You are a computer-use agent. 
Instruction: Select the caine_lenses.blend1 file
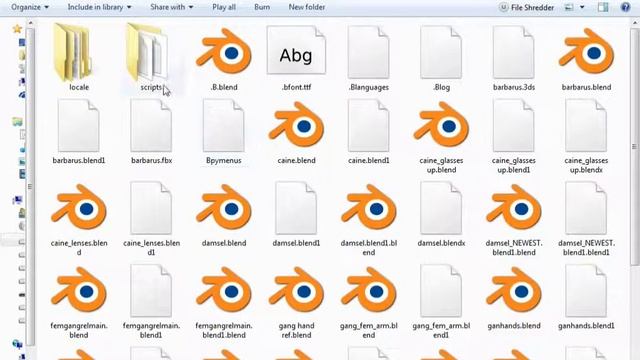(151, 219)
